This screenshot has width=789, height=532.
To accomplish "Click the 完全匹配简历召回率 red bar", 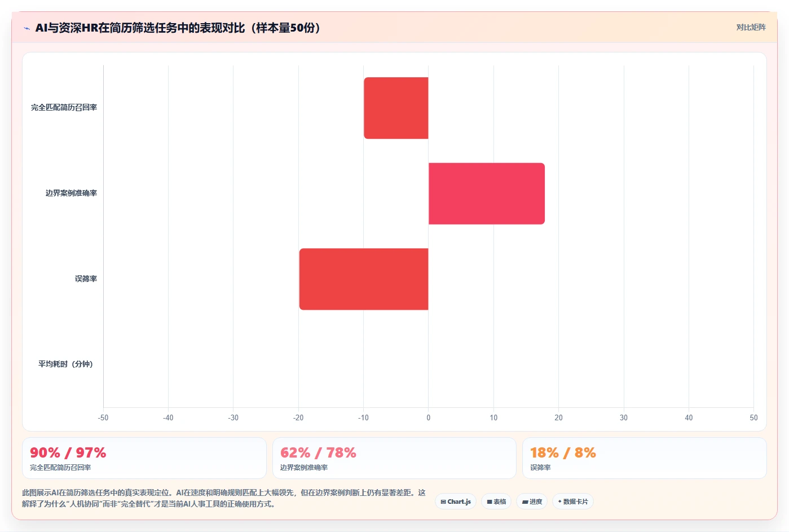I will (396, 108).
